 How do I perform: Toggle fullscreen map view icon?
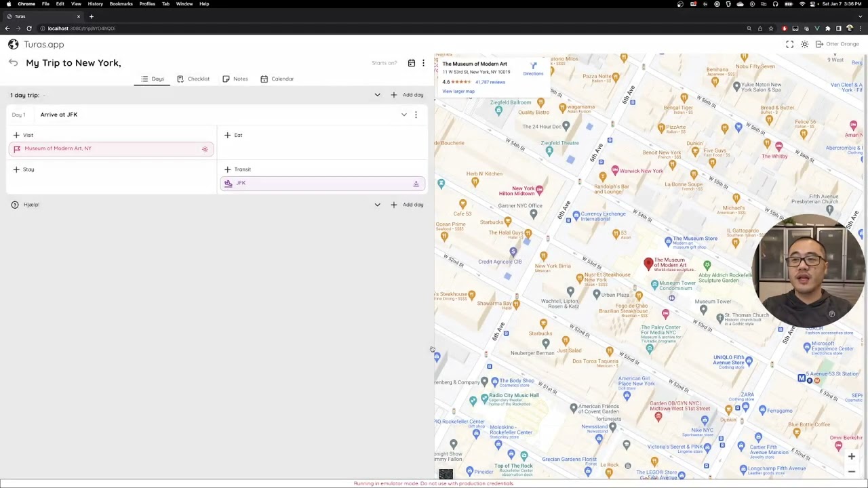click(x=789, y=44)
